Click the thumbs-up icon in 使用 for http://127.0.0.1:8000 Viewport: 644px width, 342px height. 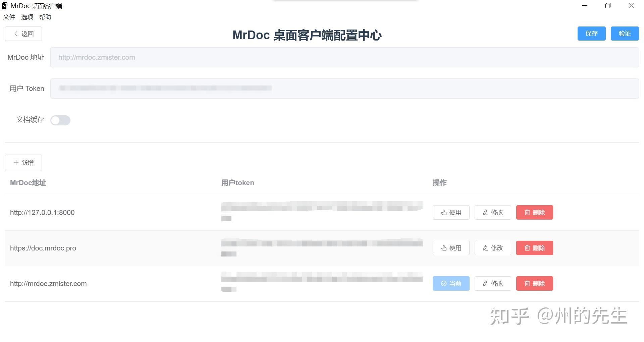coord(443,212)
